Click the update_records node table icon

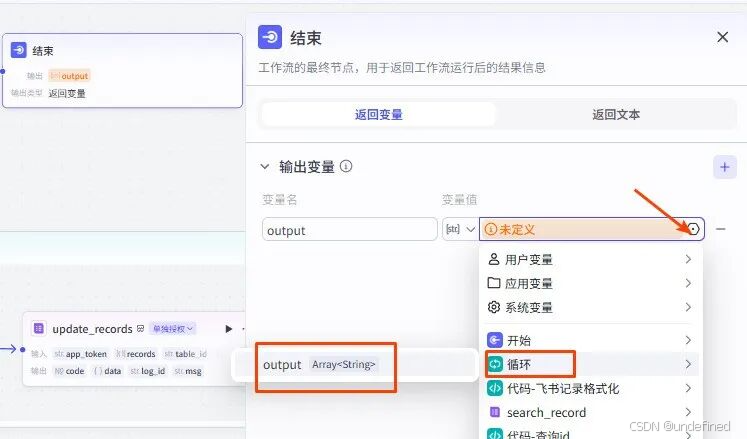[x=39, y=328]
